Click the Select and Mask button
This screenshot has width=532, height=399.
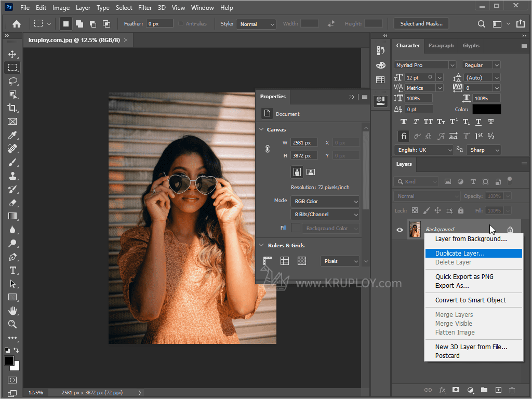[421, 24]
